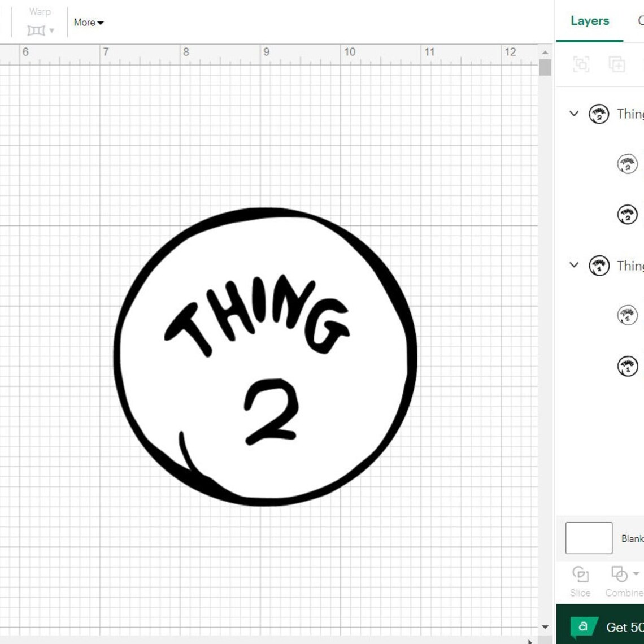Viewport: 644px width, 644px height.
Task: Select the Thing 1 group thumbnail icon
Action: [x=599, y=264]
